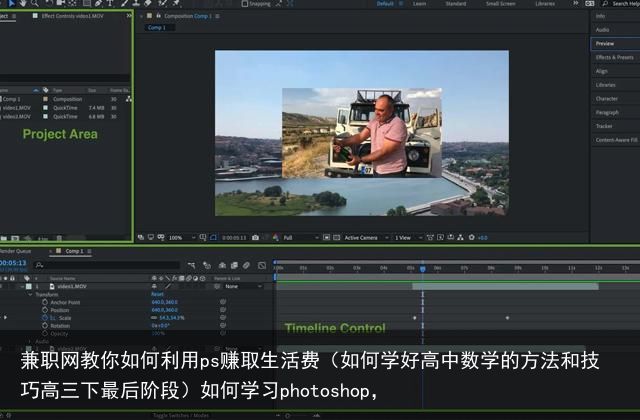Select the Roto Brush tool
The width and height of the screenshot is (640, 420).
click(x=162, y=3)
